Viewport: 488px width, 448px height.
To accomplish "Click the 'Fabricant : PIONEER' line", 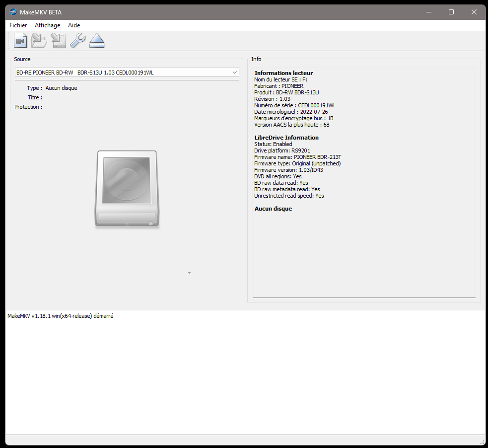I will coord(279,86).
